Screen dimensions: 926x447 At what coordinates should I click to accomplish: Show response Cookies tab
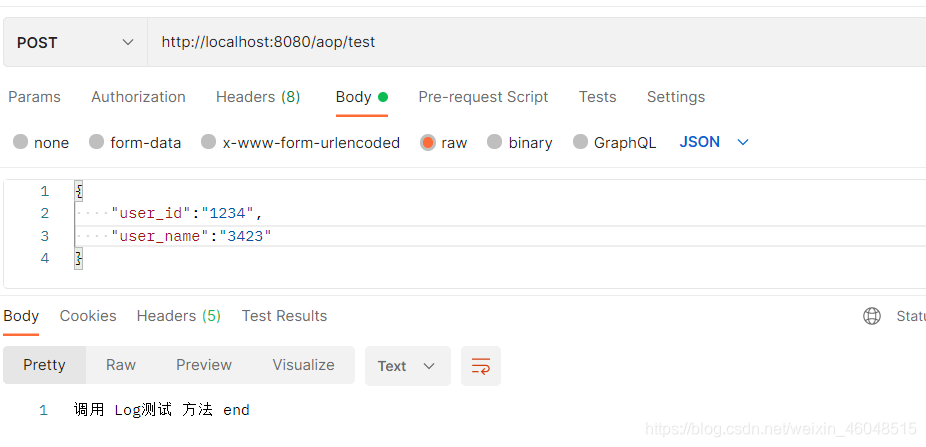click(x=88, y=316)
